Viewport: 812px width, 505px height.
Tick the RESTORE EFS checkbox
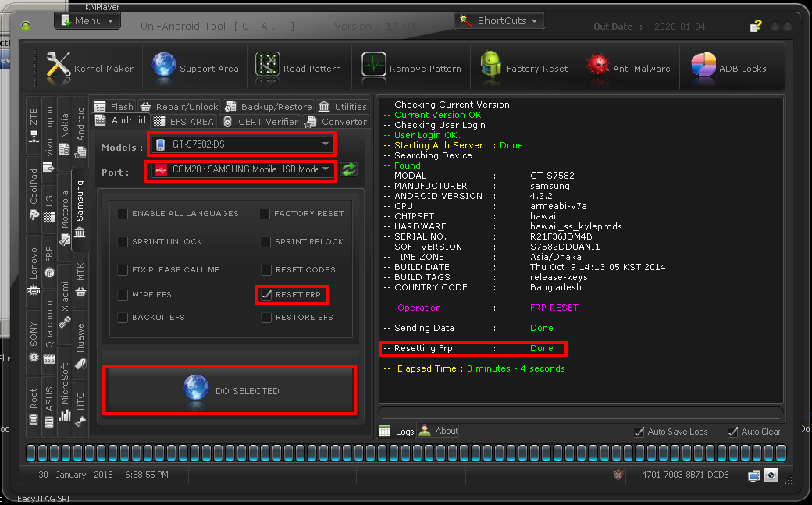[x=266, y=317]
